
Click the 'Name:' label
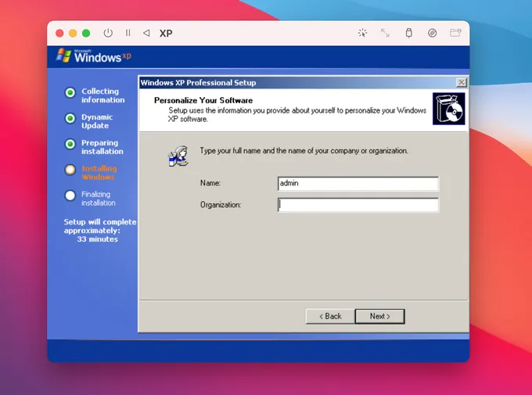210,183
